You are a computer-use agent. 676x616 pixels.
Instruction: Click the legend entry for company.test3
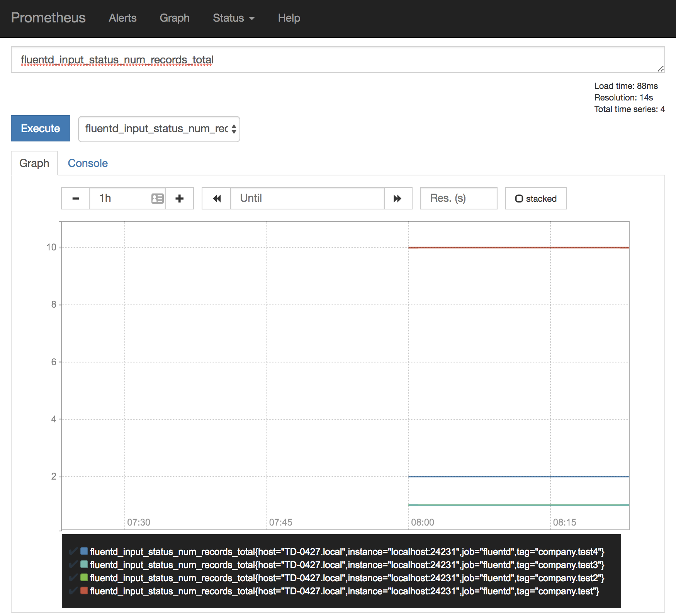click(x=347, y=565)
